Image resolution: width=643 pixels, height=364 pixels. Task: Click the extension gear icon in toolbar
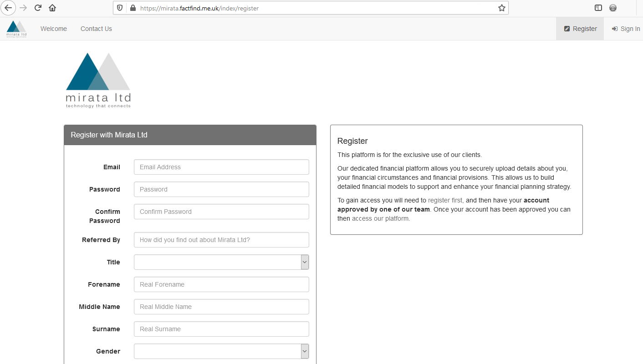point(613,8)
